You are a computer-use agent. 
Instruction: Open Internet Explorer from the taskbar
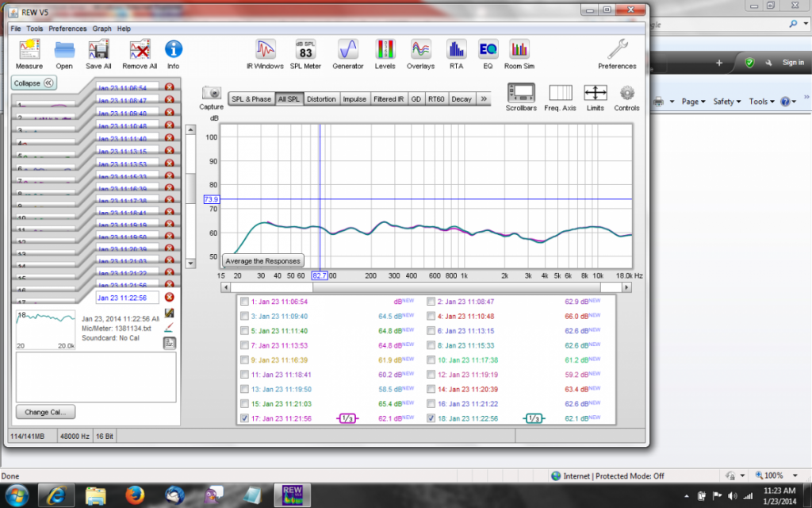[56, 495]
